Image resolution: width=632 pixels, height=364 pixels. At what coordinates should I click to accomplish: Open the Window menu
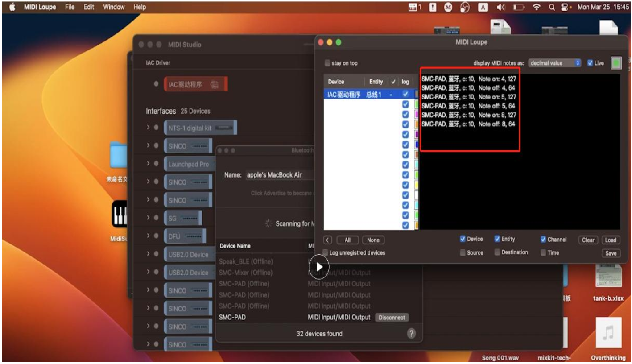pos(113,7)
